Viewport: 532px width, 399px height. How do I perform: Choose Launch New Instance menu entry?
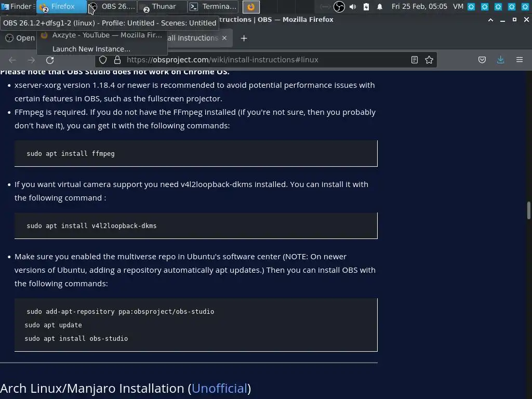pos(102,49)
